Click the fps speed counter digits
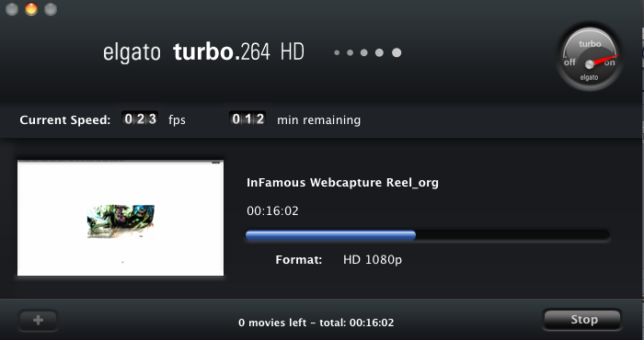 (140, 119)
